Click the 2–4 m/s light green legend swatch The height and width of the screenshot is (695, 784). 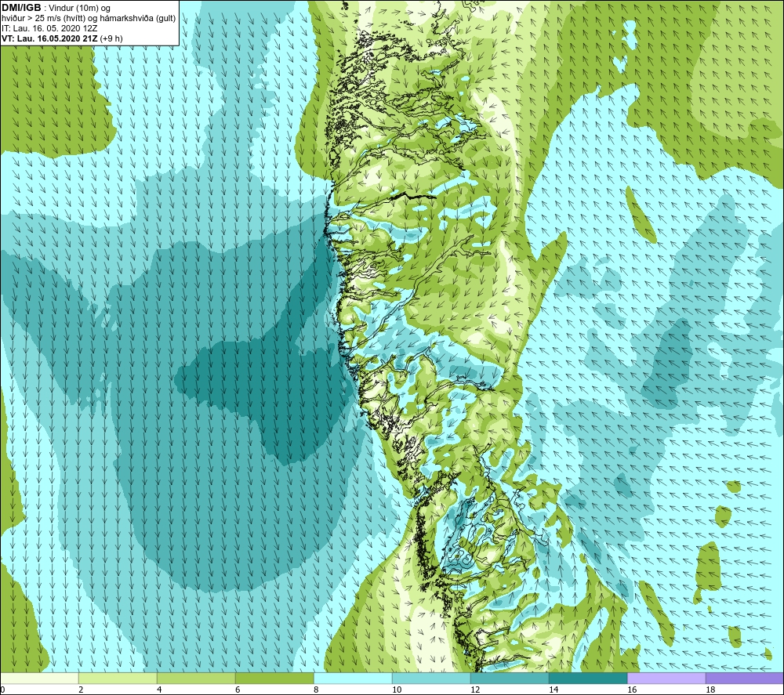pos(118,678)
